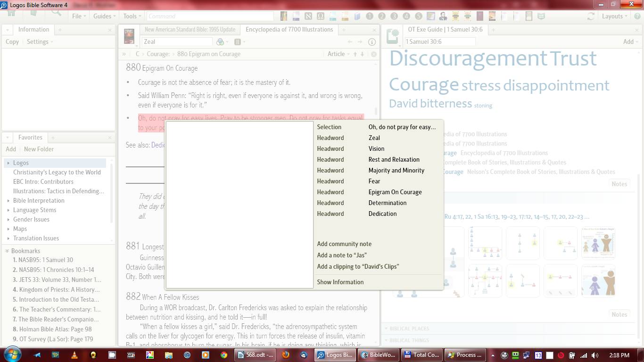This screenshot has height=362, width=644.
Task: Go to previous article with up arrow
Action: 355,54
